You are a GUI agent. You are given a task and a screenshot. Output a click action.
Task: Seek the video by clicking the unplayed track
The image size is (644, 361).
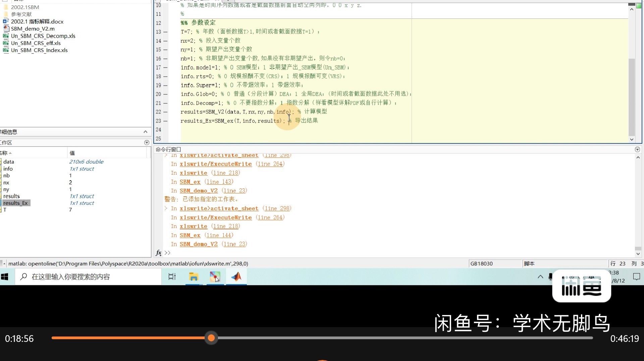[x=405, y=338]
